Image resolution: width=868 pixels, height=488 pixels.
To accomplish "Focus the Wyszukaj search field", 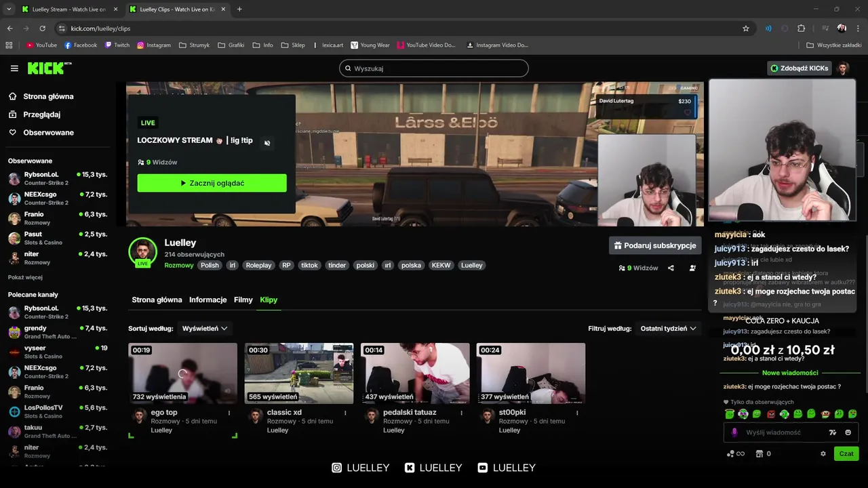I will [434, 68].
